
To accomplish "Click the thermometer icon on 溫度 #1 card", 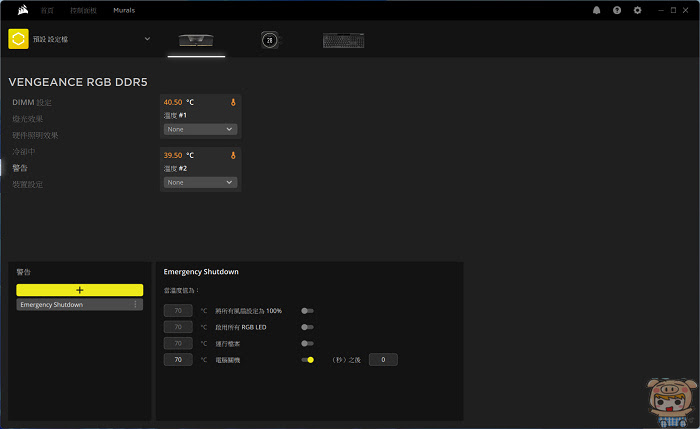I will click(x=233, y=102).
